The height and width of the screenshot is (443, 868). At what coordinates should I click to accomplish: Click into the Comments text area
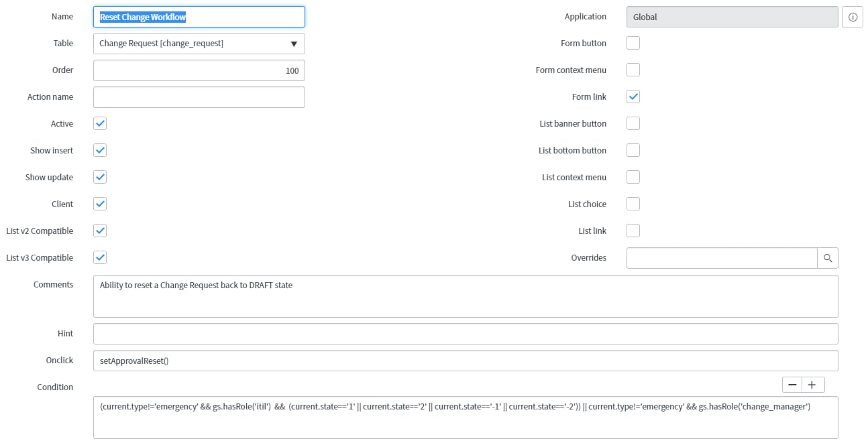click(x=466, y=296)
